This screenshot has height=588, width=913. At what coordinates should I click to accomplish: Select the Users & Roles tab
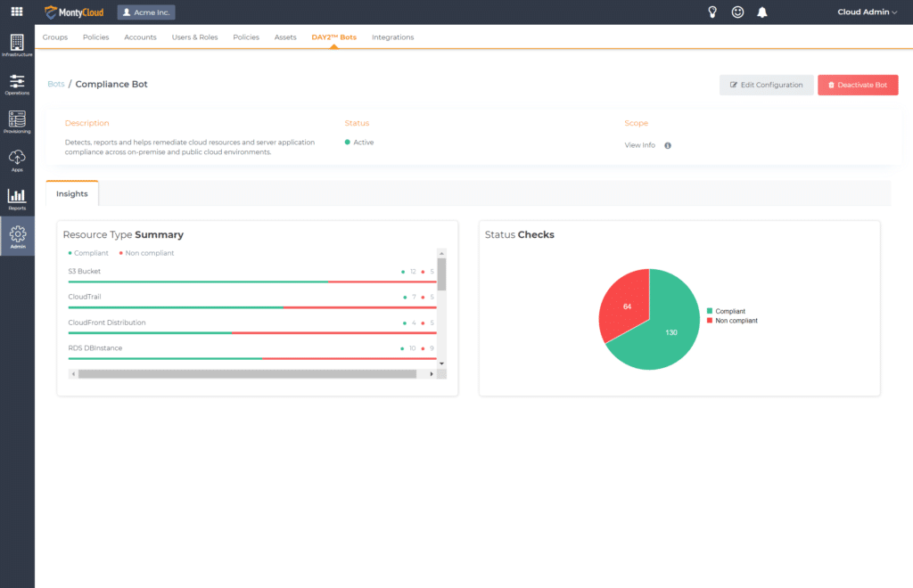194,37
